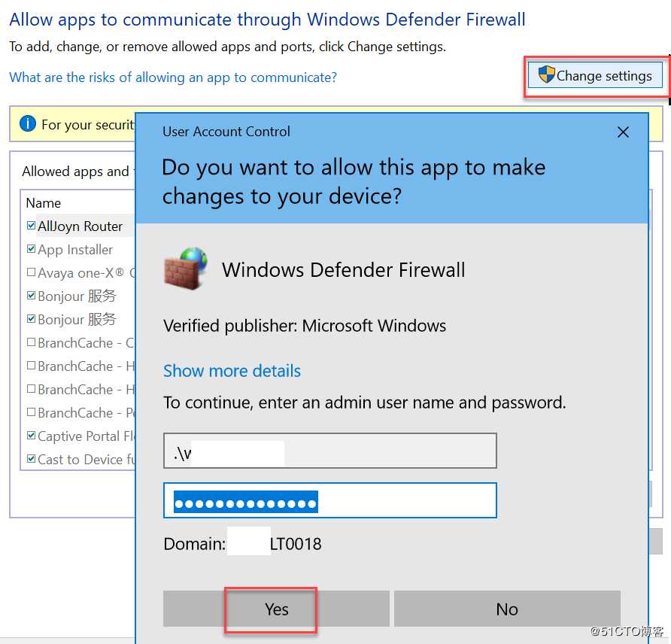This screenshot has width=671, height=644.
Task: Open the risks of allowing an app link
Action: click(173, 77)
